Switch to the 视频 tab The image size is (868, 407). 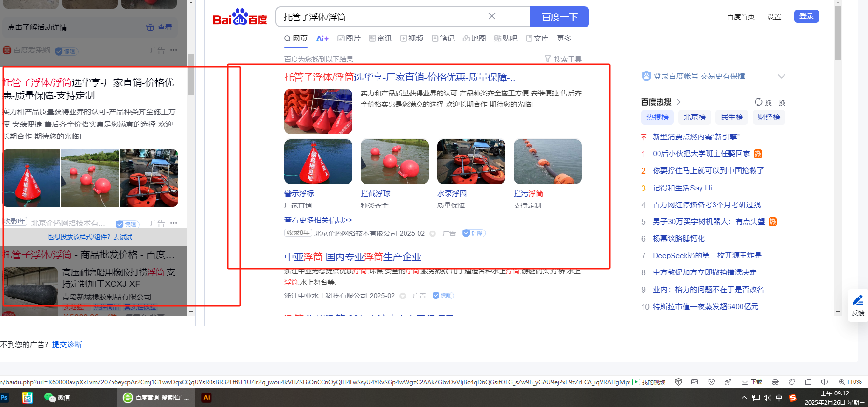click(x=412, y=39)
